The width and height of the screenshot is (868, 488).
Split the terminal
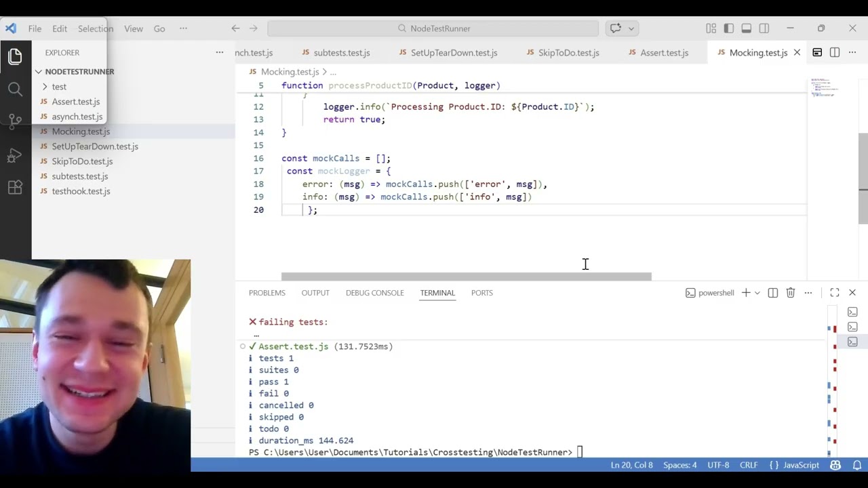[x=772, y=293]
